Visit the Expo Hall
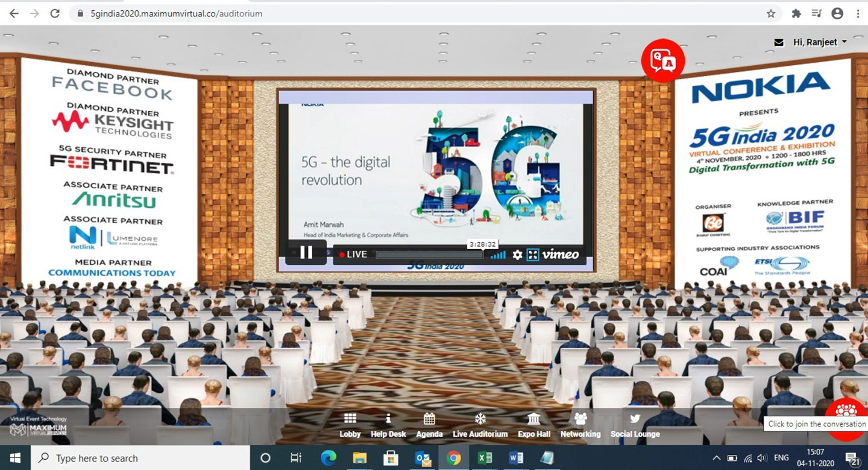Image resolution: width=868 pixels, height=470 pixels. click(534, 425)
